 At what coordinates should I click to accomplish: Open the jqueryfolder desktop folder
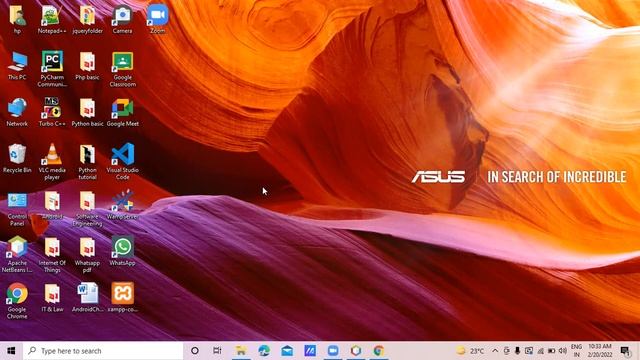pyautogui.click(x=87, y=20)
